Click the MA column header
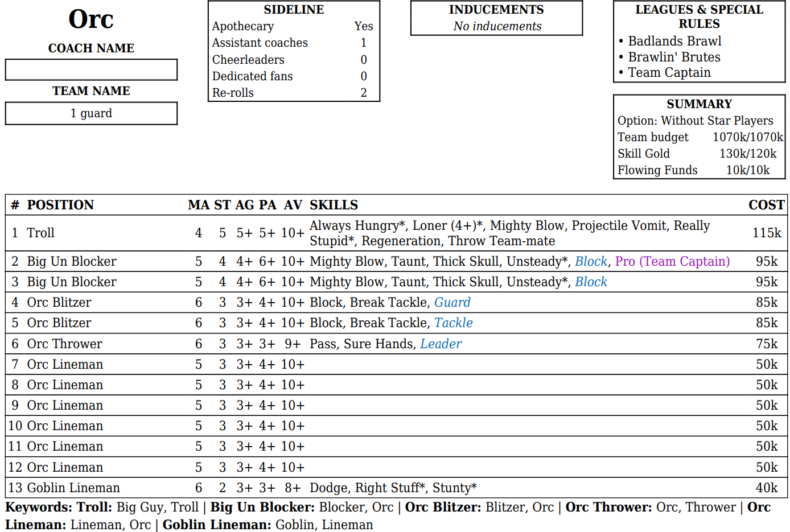This screenshot has height=532, width=790. 199,205
